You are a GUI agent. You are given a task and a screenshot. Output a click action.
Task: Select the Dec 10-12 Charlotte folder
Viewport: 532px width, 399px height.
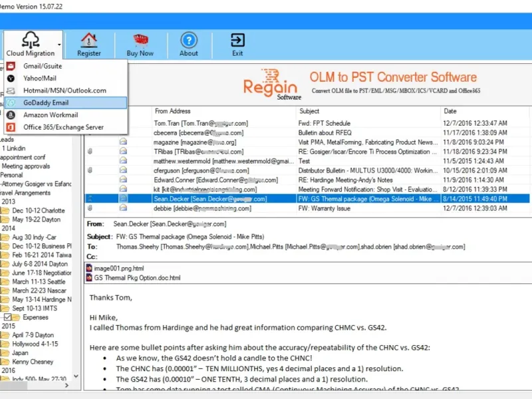[39, 210]
